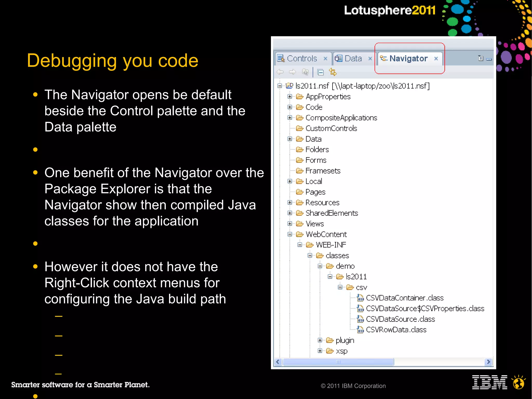This screenshot has width=532, height=399.
Task: Collapse the classes folder
Action: tap(310, 256)
